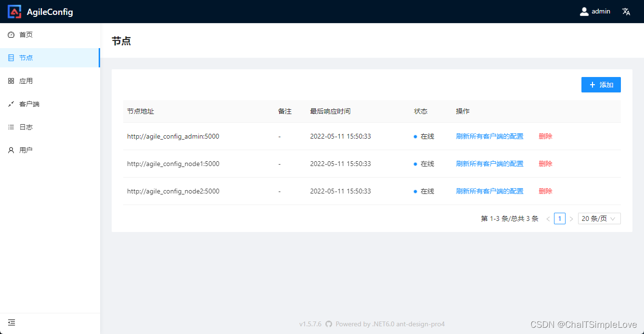
Task: Select the 节点 sidebar icon
Action: (11, 57)
